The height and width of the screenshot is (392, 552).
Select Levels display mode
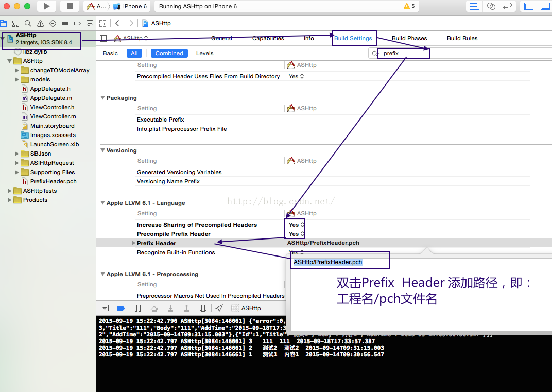(204, 53)
